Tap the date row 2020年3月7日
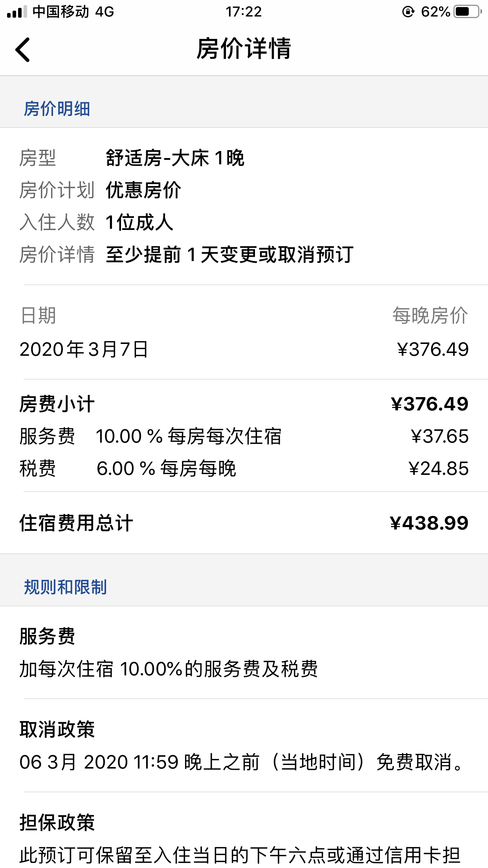Image resolution: width=488 pixels, height=868 pixels. point(244,349)
